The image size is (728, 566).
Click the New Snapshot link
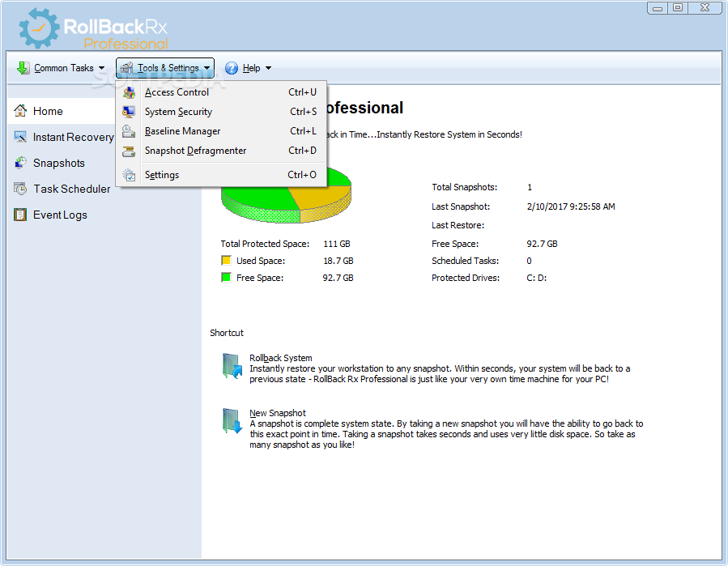[x=278, y=413]
